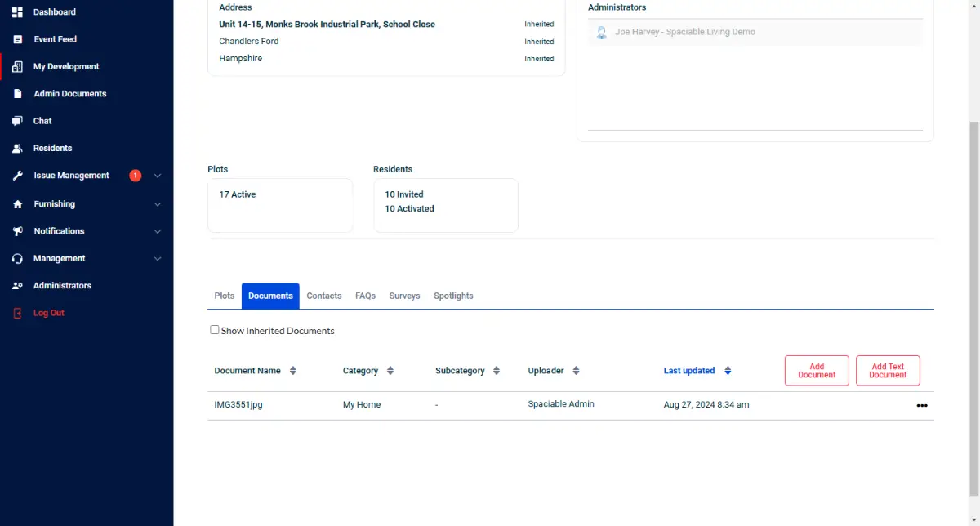
Task: Click the Joe Harvey administrator avatar
Action: pyautogui.click(x=601, y=33)
